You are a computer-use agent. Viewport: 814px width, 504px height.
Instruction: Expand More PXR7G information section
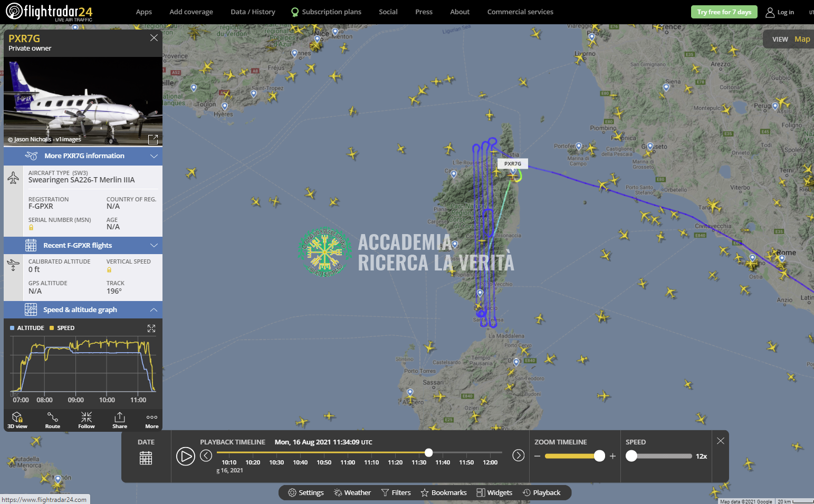tap(83, 156)
